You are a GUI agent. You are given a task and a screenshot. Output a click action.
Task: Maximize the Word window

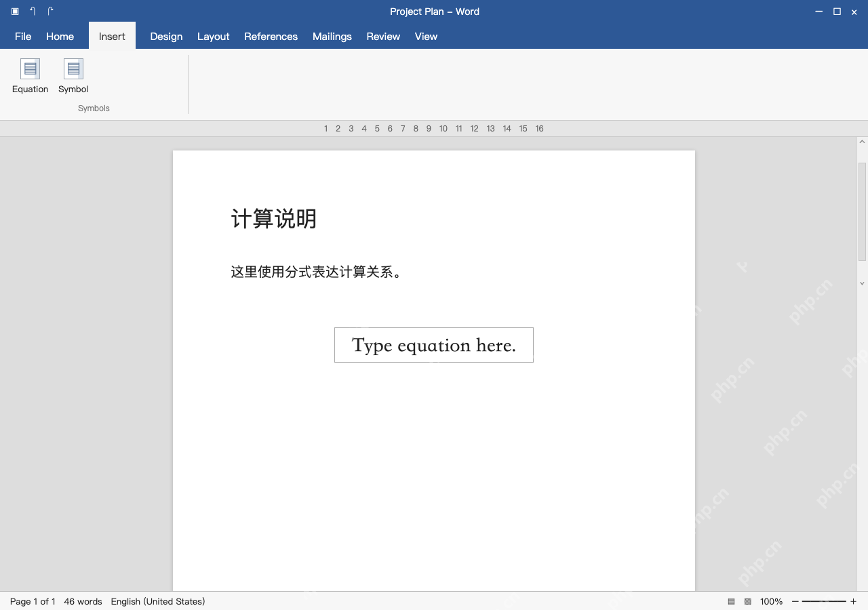837,12
